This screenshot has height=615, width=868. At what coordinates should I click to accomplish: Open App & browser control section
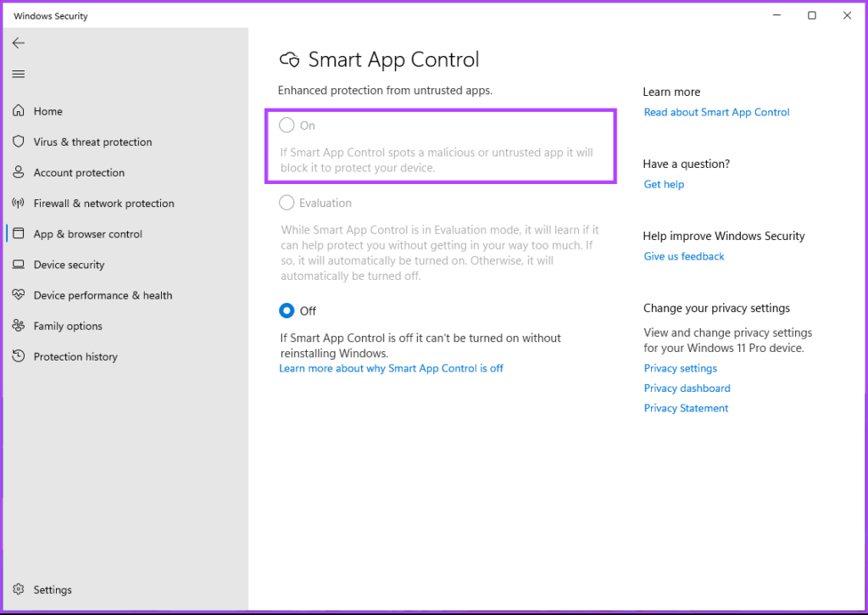(x=87, y=234)
